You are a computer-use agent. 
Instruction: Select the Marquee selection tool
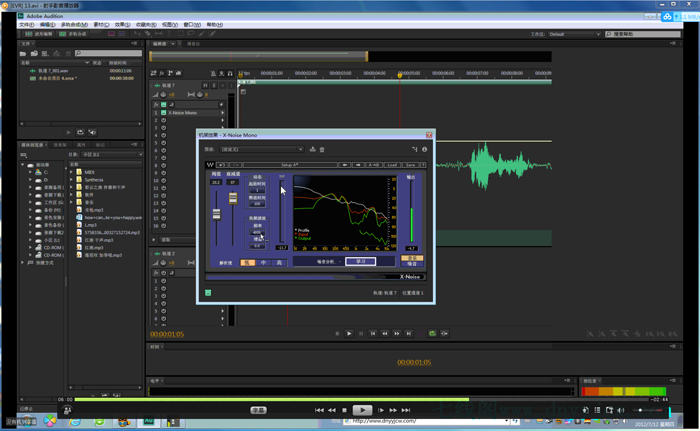pyautogui.click(x=180, y=34)
